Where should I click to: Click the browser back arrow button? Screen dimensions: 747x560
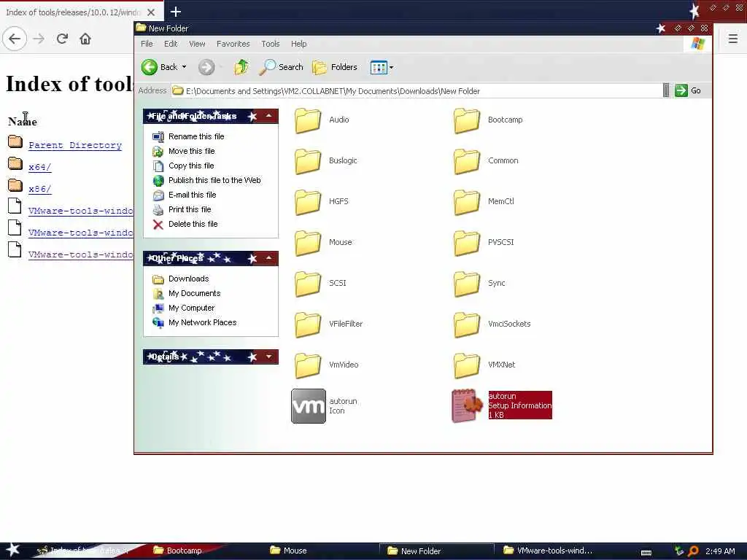point(15,39)
